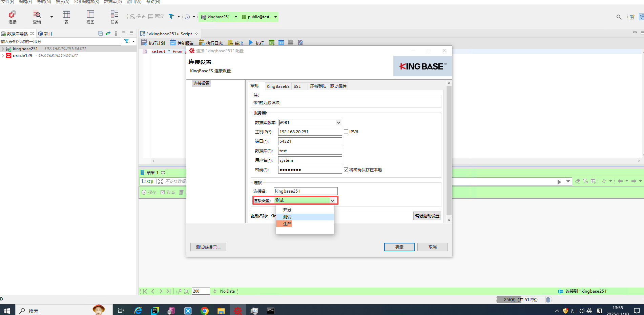Open Chrome from the Windows taskbar

pyautogui.click(x=204, y=311)
